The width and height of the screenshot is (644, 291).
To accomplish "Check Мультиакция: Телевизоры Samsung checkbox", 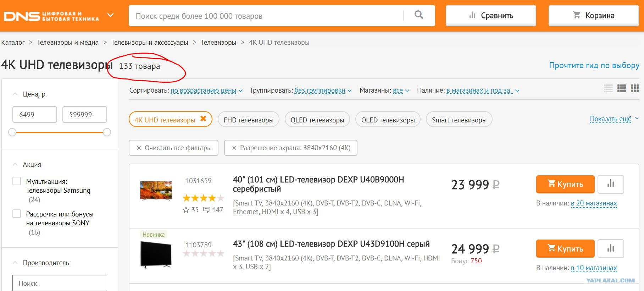I will point(17,181).
